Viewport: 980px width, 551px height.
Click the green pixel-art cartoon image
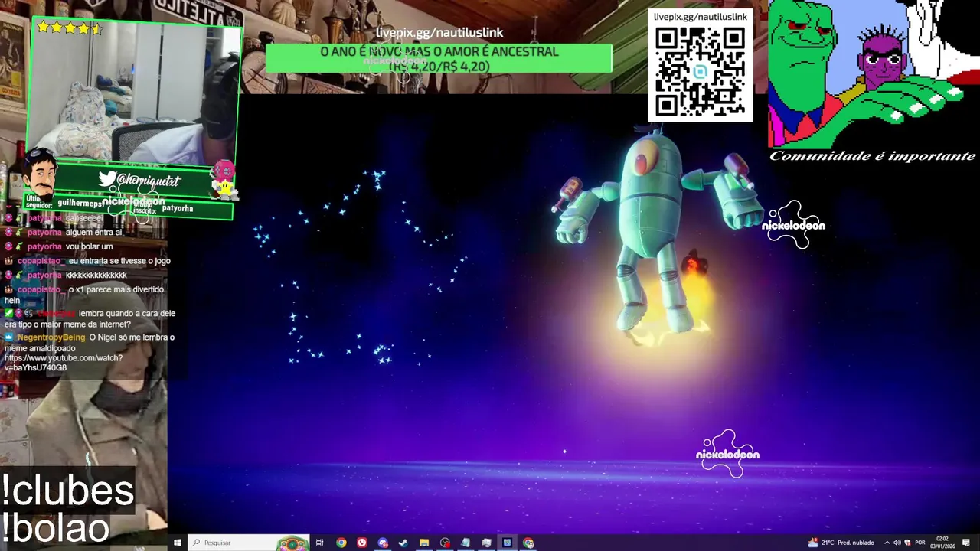click(874, 73)
